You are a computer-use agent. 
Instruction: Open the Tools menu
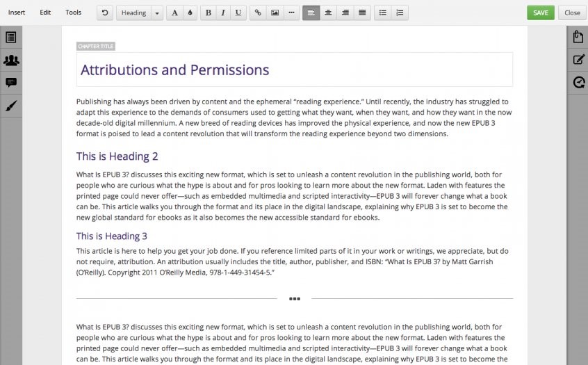click(73, 13)
